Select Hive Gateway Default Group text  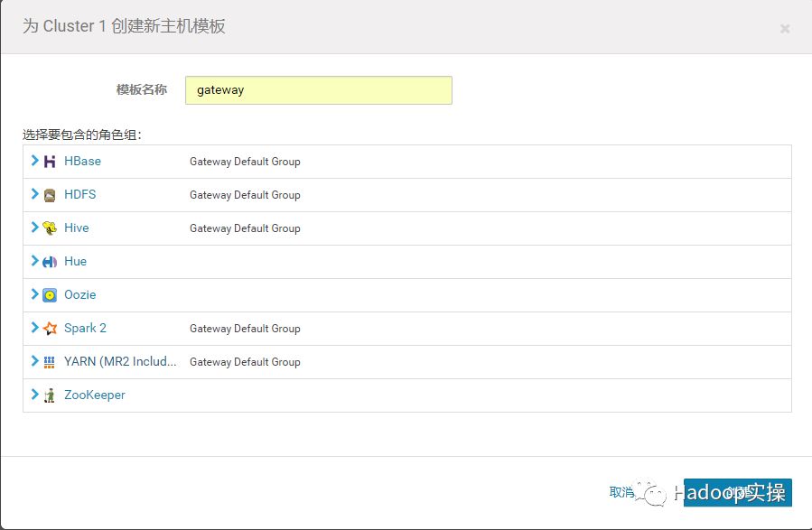pos(245,228)
